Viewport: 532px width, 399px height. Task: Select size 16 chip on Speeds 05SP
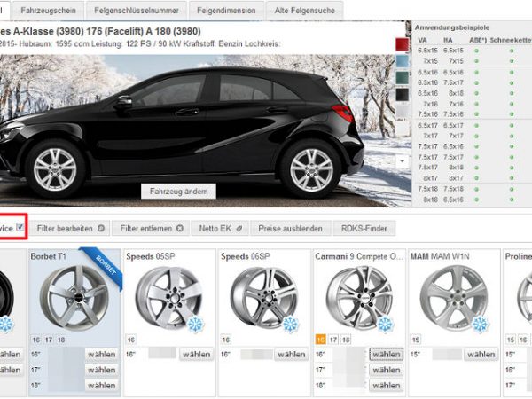pos(131,340)
